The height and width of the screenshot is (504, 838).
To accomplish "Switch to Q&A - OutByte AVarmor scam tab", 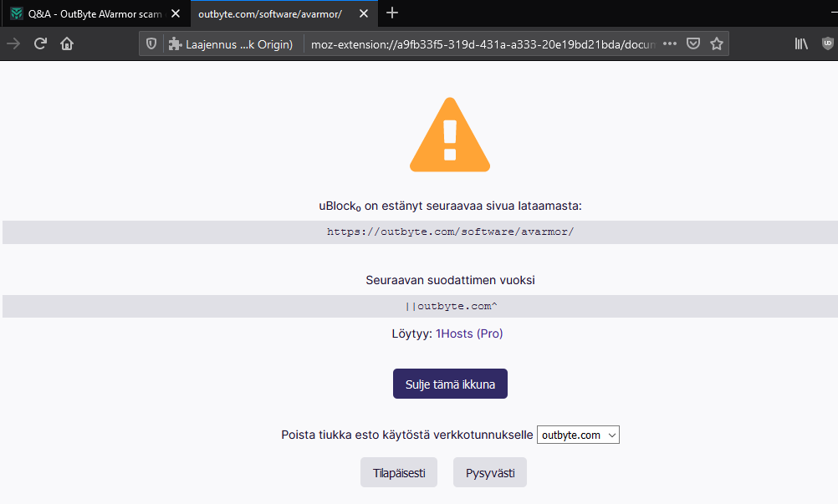I will click(x=95, y=14).
